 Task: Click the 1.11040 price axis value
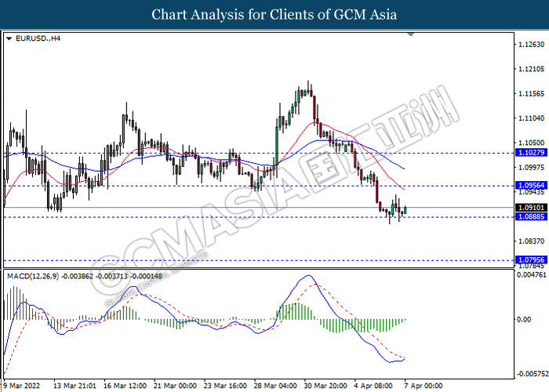(x=531, y=118)
